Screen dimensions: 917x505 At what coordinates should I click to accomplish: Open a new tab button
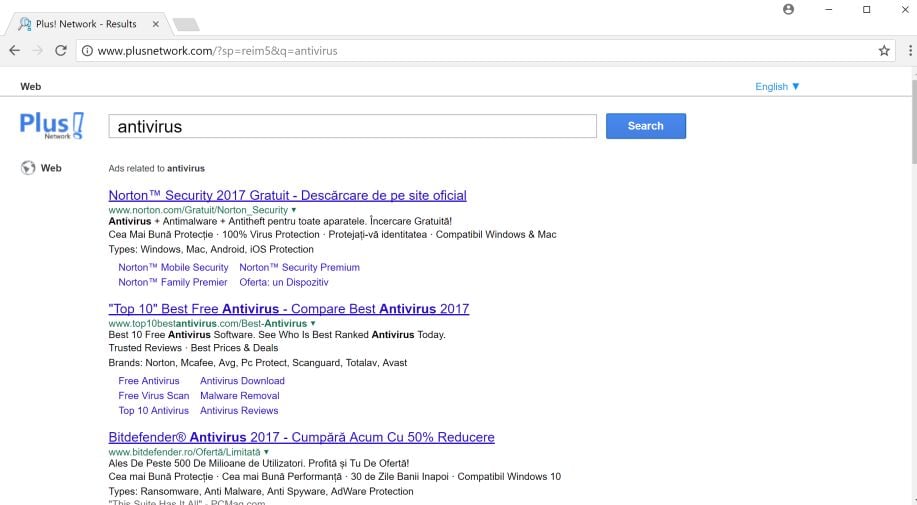click(187, 25)
